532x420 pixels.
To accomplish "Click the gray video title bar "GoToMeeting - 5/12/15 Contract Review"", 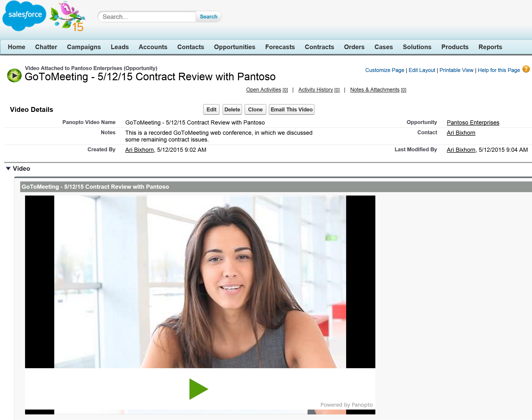I will pos(276,187).
